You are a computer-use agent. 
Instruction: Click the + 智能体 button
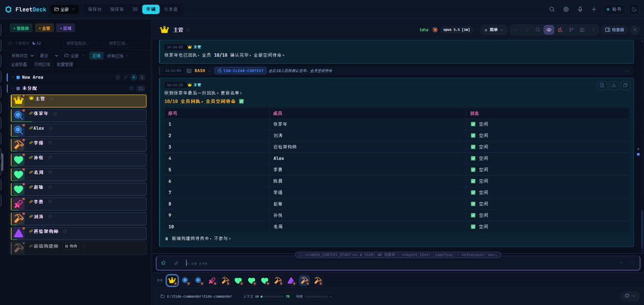pos(21,28)
